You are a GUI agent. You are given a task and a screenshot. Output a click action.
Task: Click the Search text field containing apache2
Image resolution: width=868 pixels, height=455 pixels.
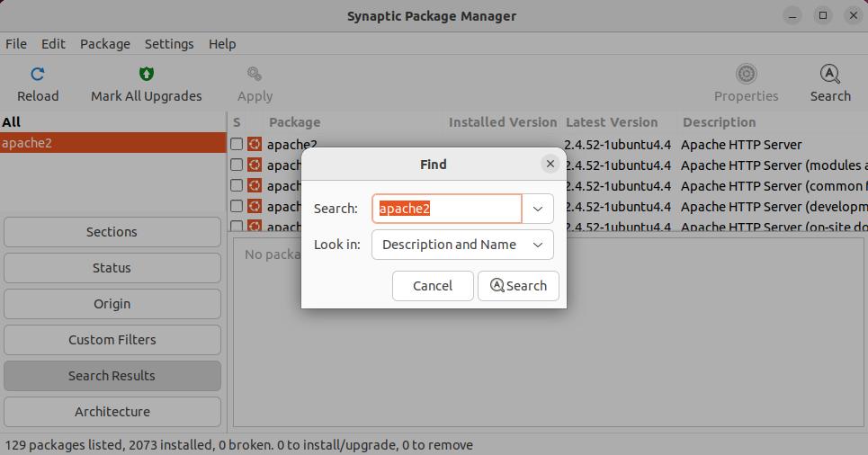pyautogui.click(x=447, y=209)
